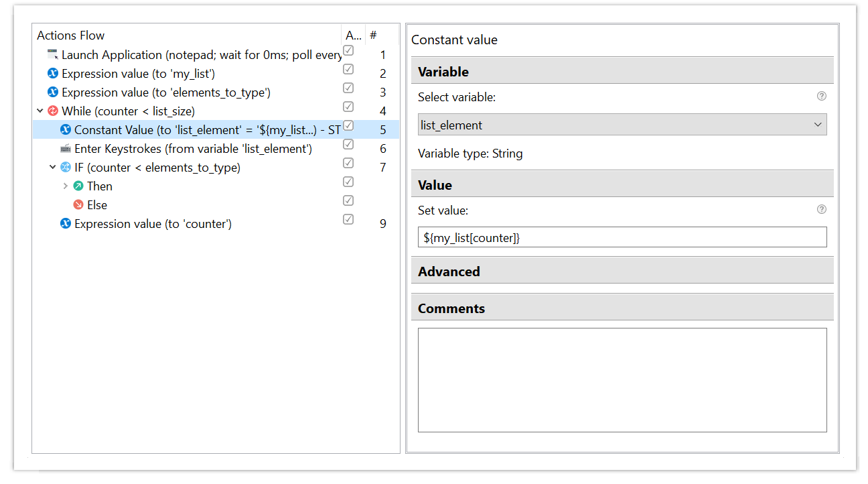Click the icon for Expression value 'counter'

pos(66,223)
